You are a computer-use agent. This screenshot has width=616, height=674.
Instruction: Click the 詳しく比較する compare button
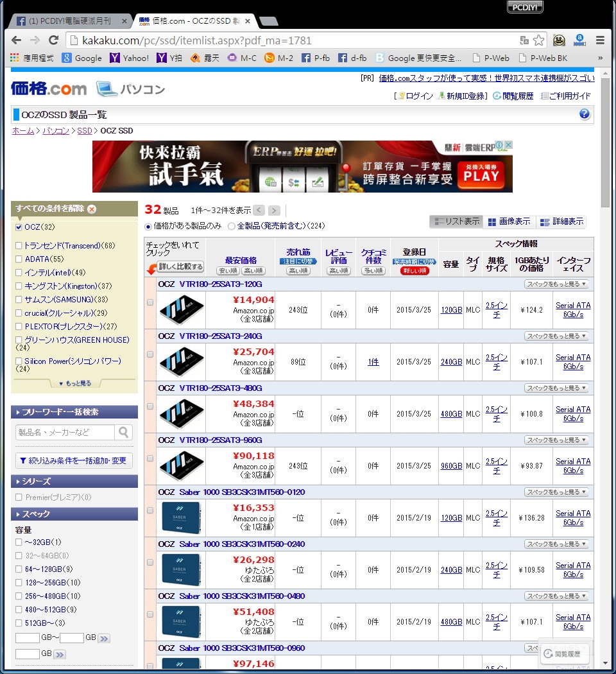click(180, 266)
